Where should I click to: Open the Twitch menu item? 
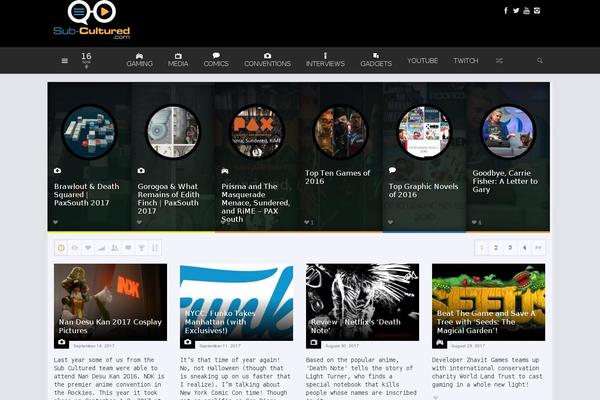(x=466, y=60)
